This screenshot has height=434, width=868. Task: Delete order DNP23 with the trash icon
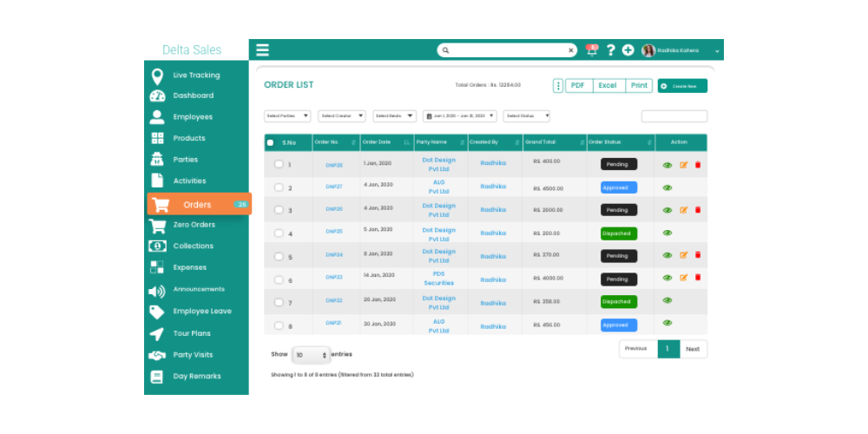[x=698, y=278]
